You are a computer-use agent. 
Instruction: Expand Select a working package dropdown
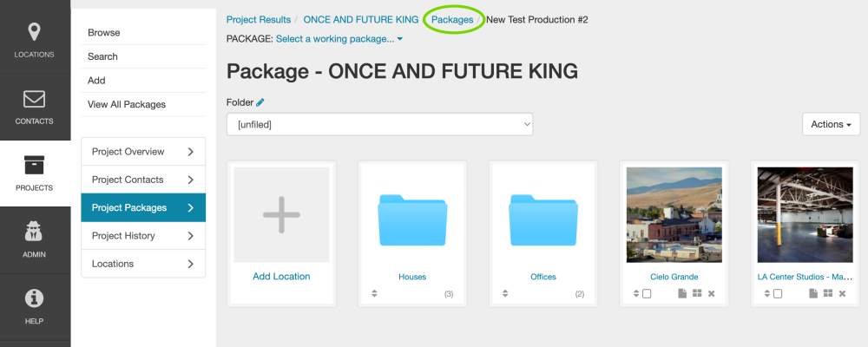(x=339, y=39)
